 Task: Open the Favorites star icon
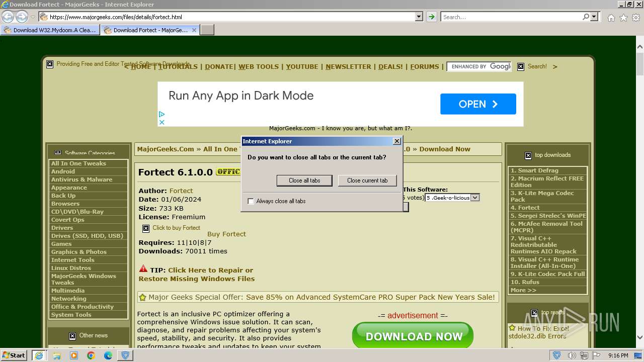[x=623, y=18]
